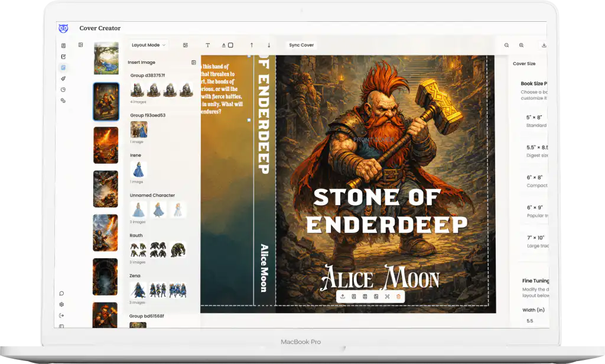Screen dimensions: 605x364
Task: Open the topmost icon in the left sidebar
Action: 63,45
